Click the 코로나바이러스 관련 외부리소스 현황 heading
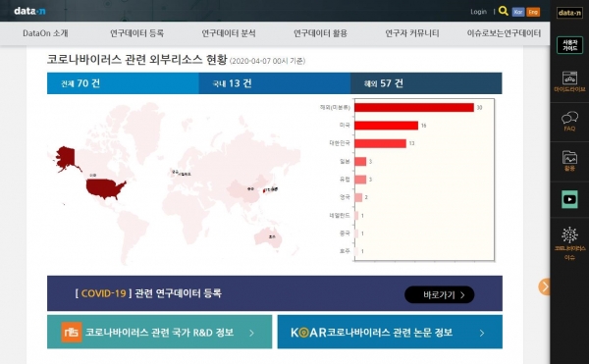The height and width of the screenshot is (364, 589). tap(137, 60)
